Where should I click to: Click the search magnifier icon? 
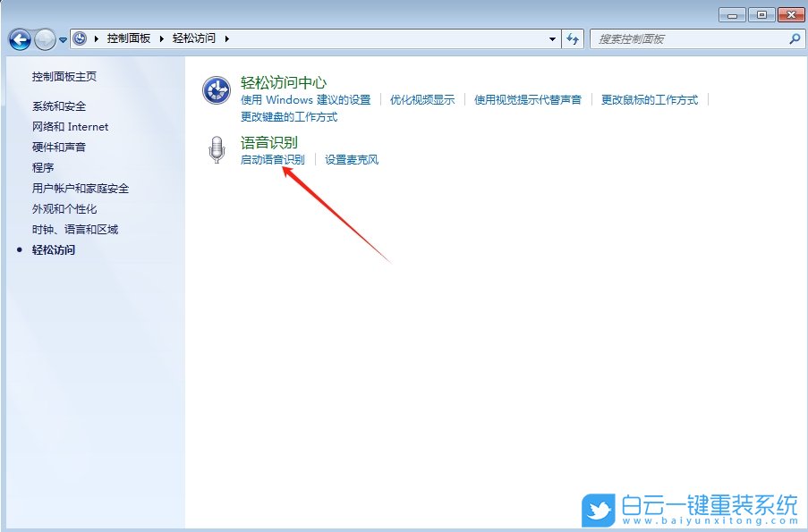795,38
